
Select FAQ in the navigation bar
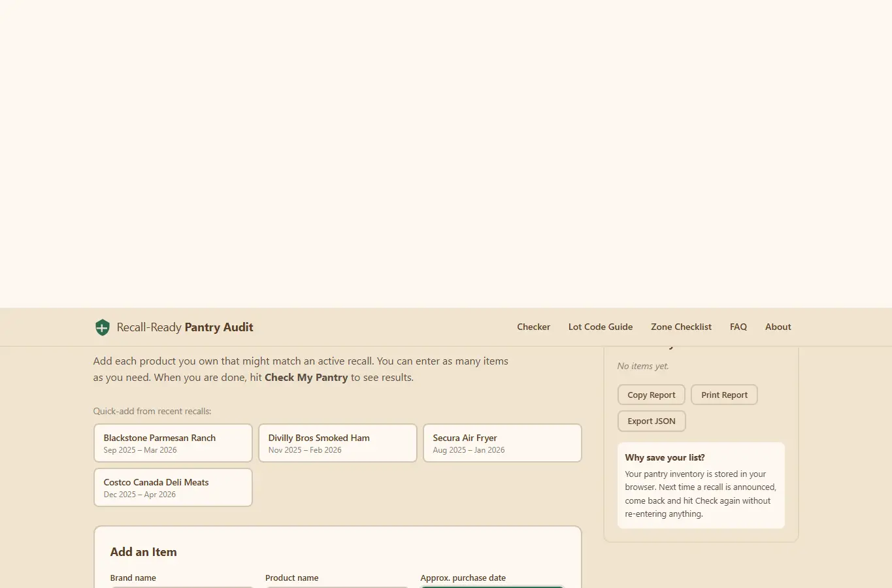point(738,327)
